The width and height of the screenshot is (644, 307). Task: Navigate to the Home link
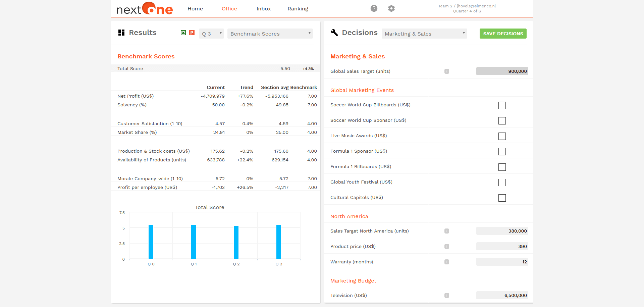(195, 9)
